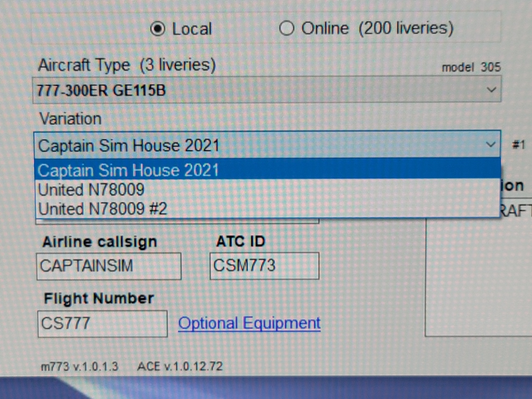The height and width of the screenshot is (399, 532).
Task: Click the ACE v.1.0.12.72 version text
Action: pos(180,366)
